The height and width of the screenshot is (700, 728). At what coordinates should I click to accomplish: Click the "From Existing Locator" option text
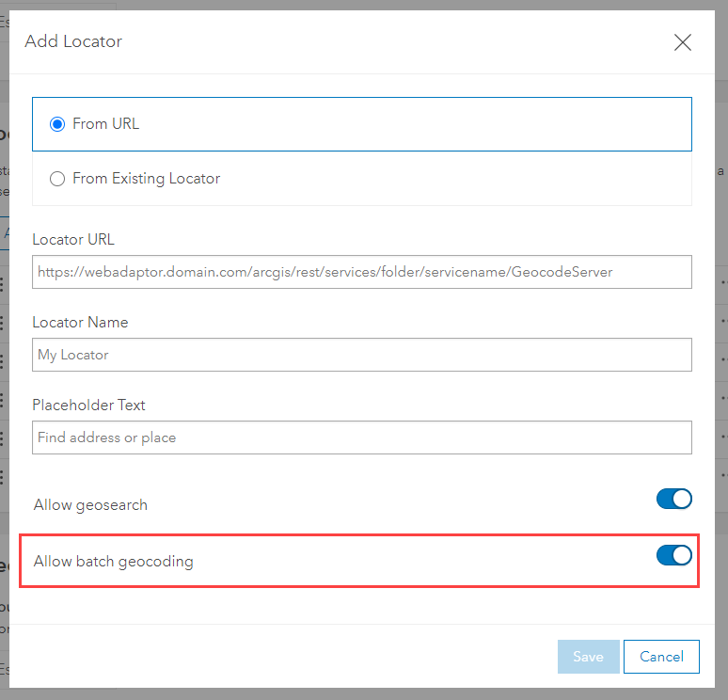[x=146, y=179]
